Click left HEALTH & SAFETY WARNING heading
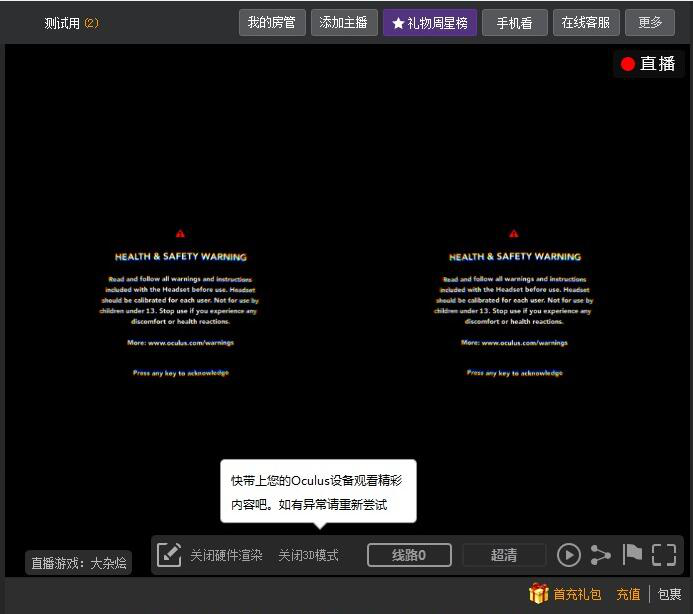Screen dimensions: 693x614 [181, 256]
